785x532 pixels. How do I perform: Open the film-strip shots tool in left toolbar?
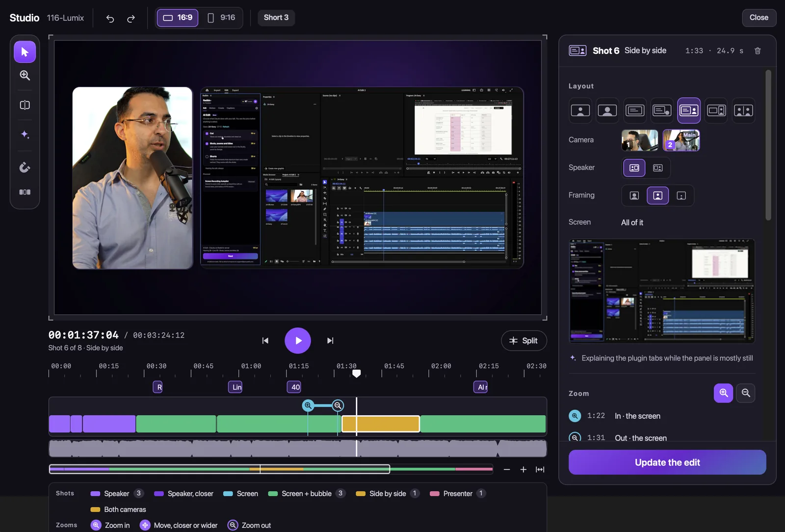click(25, 192)
